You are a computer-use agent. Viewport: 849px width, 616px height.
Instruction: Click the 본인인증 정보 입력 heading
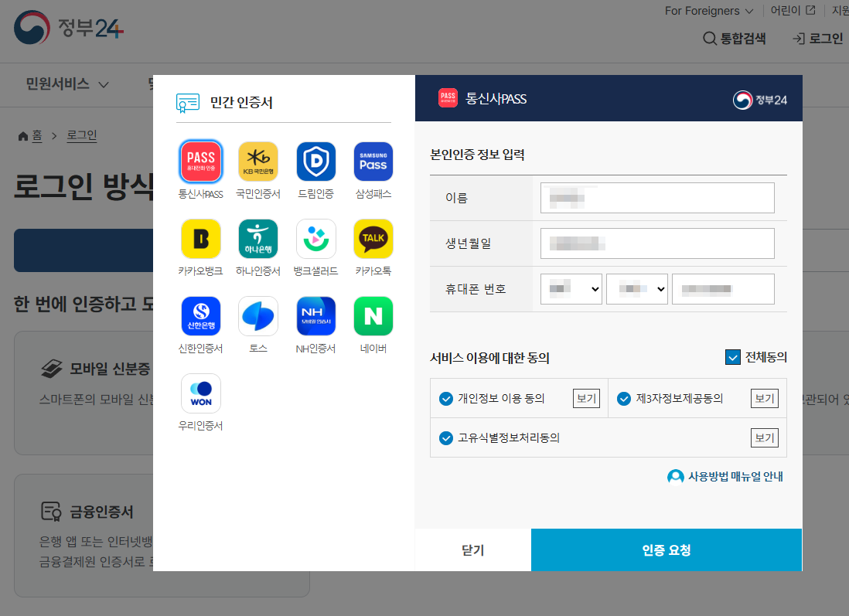pos(477,155)
